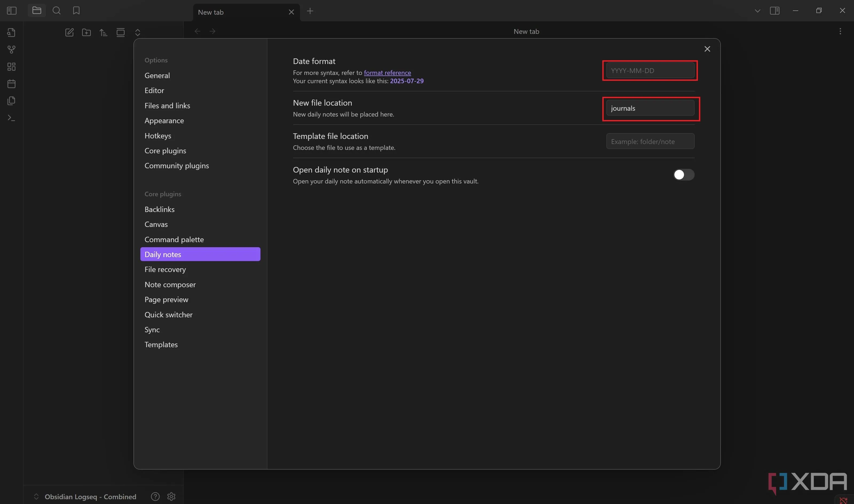Navigate forward arrow in tab

pos(212,31)
